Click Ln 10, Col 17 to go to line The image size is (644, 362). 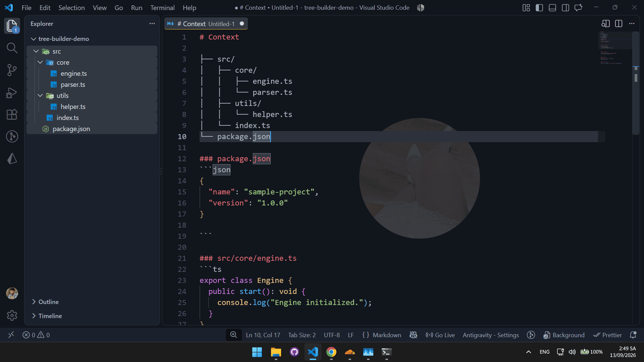(x=263, y=335)
